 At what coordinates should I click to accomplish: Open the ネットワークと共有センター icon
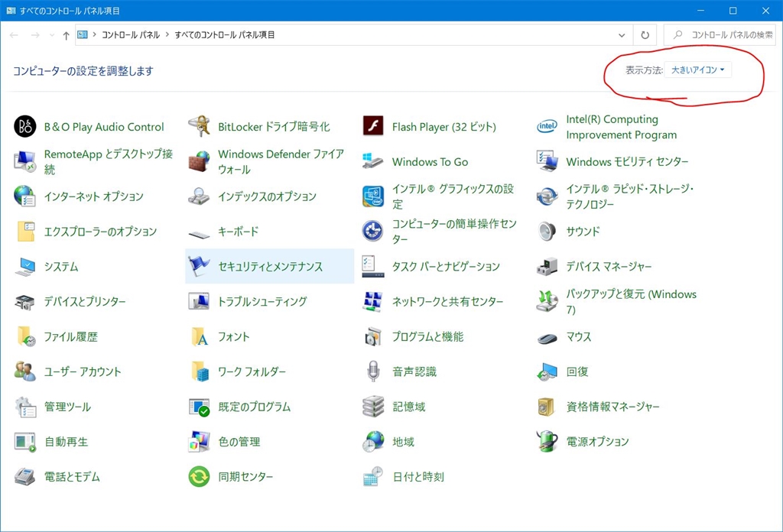point(373,301)
